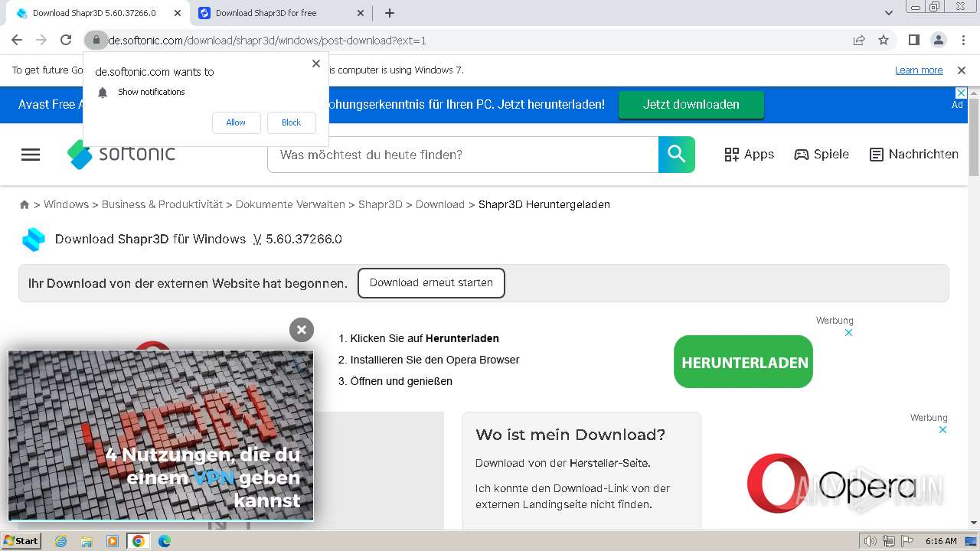Close the Download Shapr3D for free tab
Viewport: 980px width, 551px height.
(361, 13)
